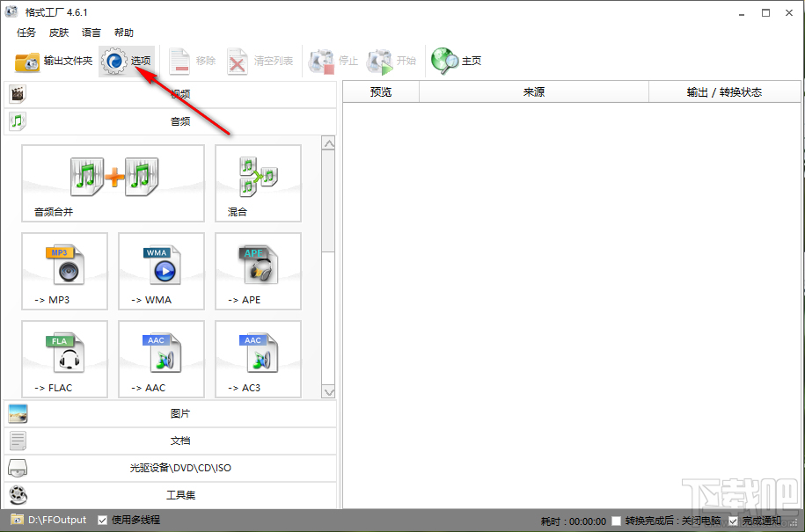Viewport: 805px width, 532px height.
Task: Expand the Toolset (工具集) category
Action: click(171, 495)
